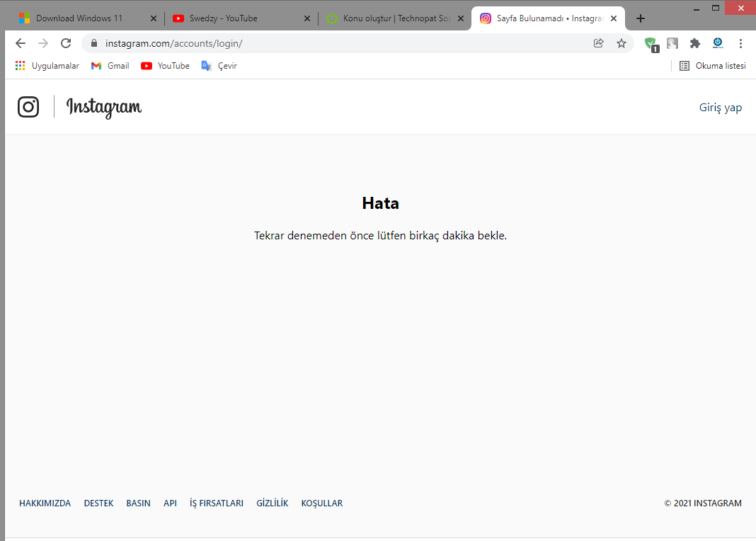The image size is (756, 541).
Task: Open the puzzle-piece Extensions menu
Action: [x=694, y=43]
